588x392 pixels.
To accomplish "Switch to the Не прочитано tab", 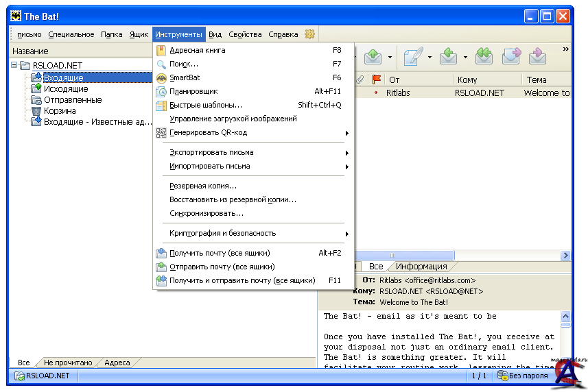I will click(x=67, y=363).
